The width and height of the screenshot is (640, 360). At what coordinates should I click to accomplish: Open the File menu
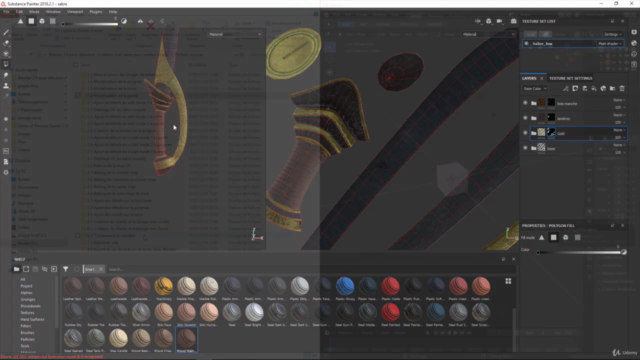(6, 12)
